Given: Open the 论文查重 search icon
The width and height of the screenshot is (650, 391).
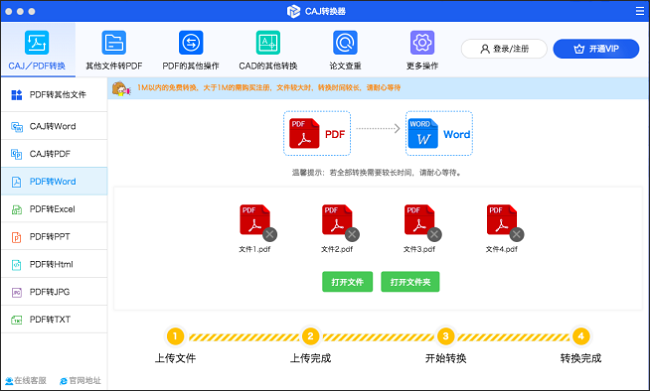Looking at the screenshot, I should pos(345,42).
